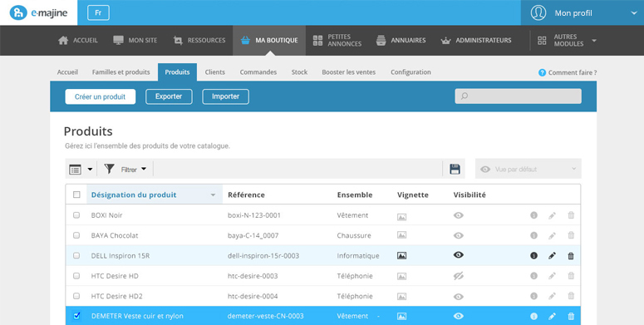Check the BOXI Noir row checkbox
This screenshot has width=644, height=325.
click(x=76, y=215)
